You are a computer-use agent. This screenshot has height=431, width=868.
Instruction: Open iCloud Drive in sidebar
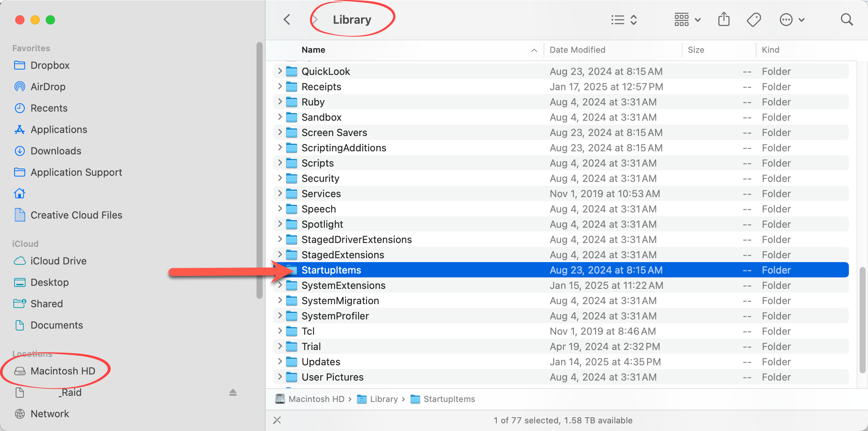pos(58,261)
